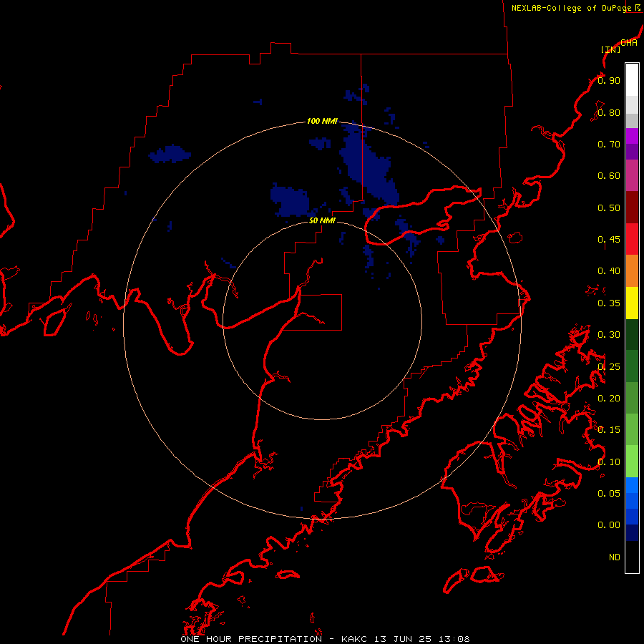Click the ND legend label
Screen dimensions: 644x644
pyautogui.click(x=615, y=557)
